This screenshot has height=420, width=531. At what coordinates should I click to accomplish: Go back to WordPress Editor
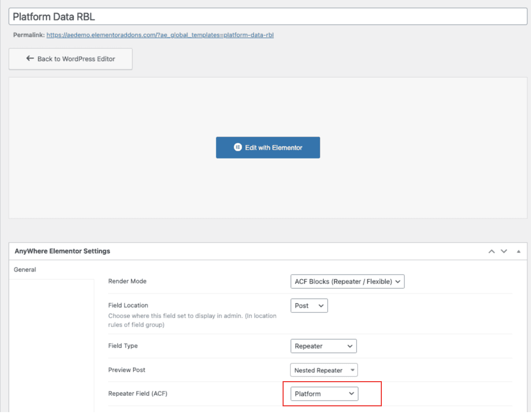(x=70, y=59)
